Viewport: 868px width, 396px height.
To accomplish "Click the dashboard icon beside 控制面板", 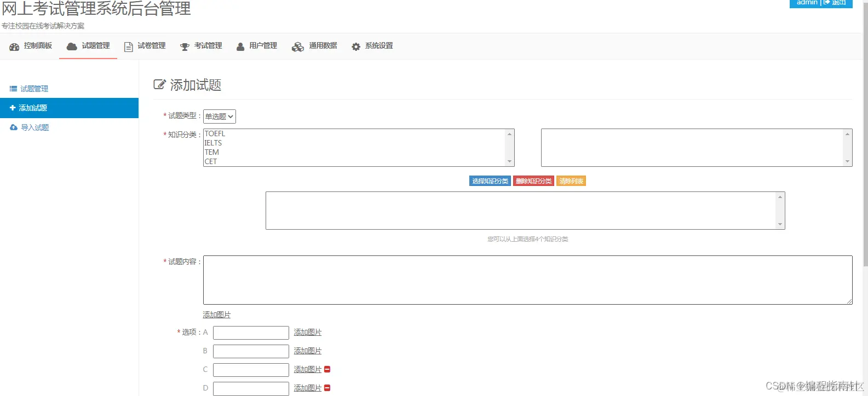I will click(14, 47).
